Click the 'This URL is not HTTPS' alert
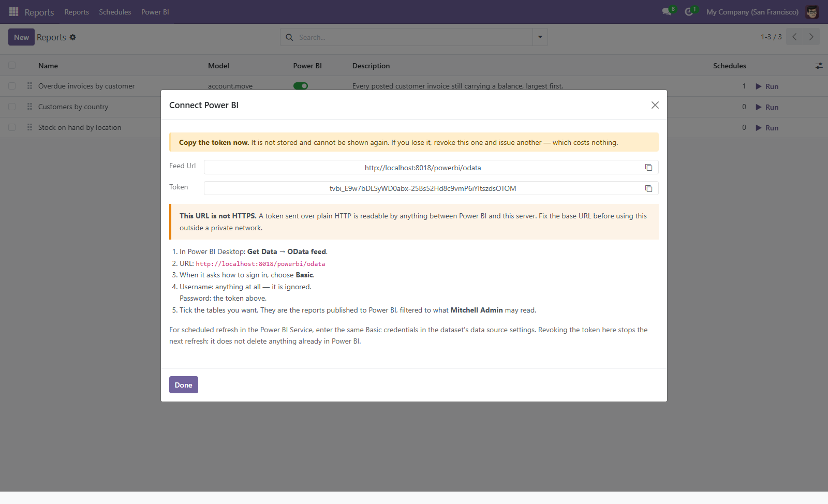This screenshot has width=828, height=504. pos(414,222)
